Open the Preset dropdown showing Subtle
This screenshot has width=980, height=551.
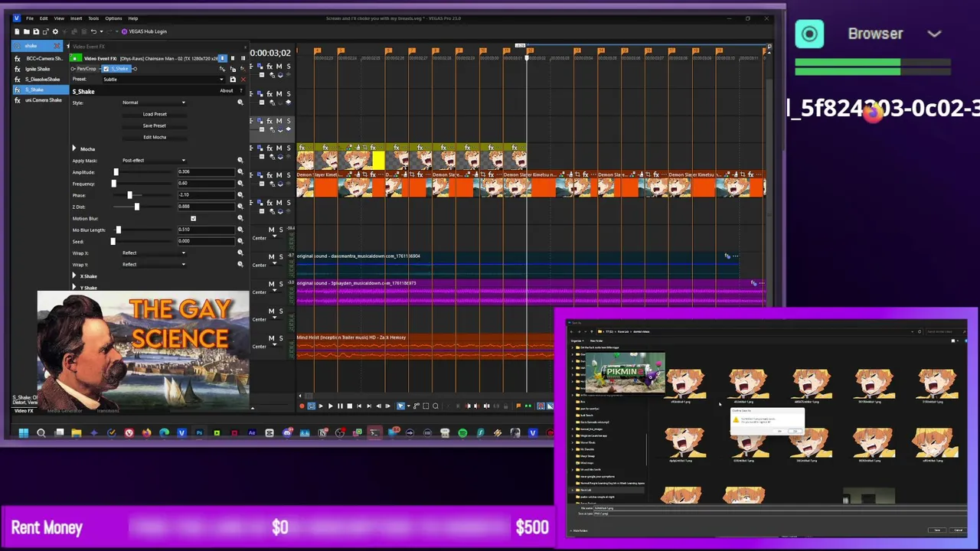click(164, 80)
